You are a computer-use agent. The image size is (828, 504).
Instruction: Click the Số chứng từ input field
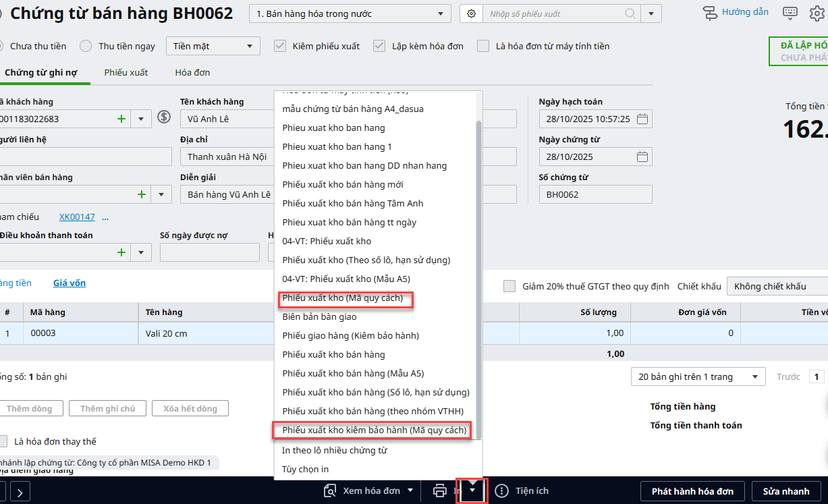pyautogui.click(x=595, y=194)
